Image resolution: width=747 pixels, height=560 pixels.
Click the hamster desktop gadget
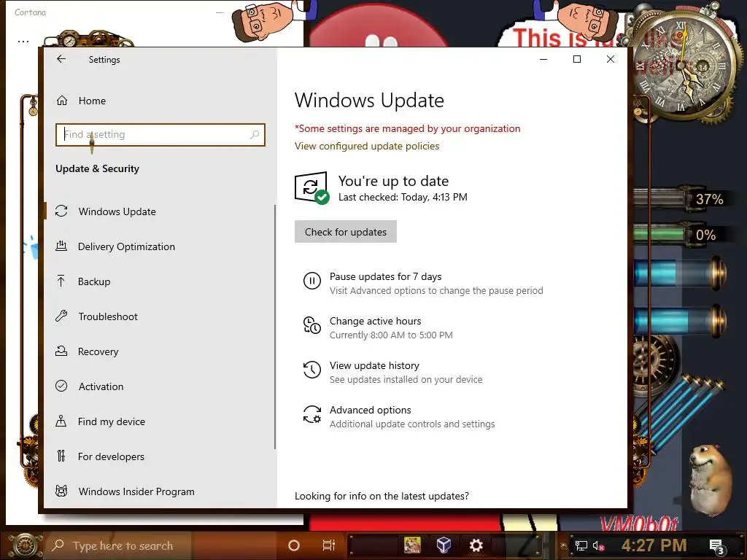711,481
